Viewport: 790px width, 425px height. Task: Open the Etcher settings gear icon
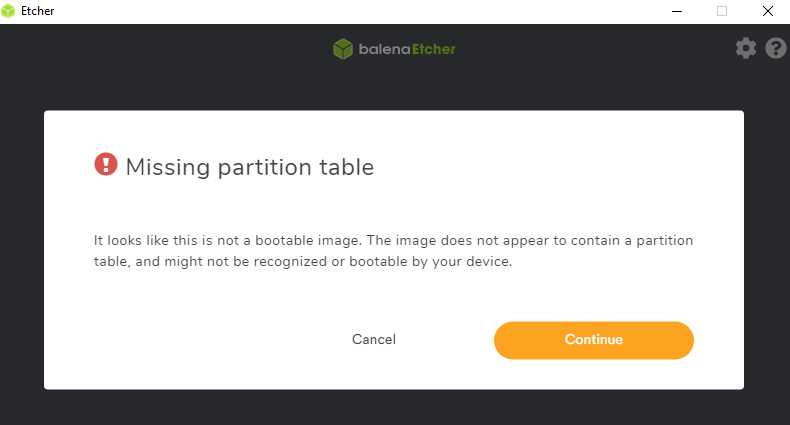tap(746, 48)
